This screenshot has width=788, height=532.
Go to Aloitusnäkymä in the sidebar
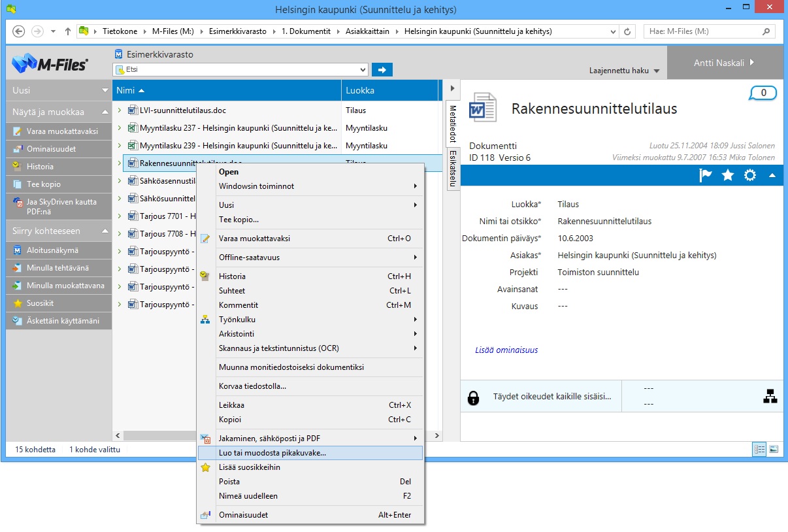(59, 250)
